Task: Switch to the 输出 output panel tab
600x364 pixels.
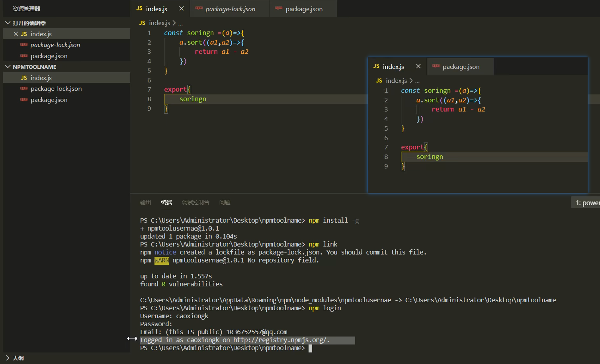Action: (146, 202)
